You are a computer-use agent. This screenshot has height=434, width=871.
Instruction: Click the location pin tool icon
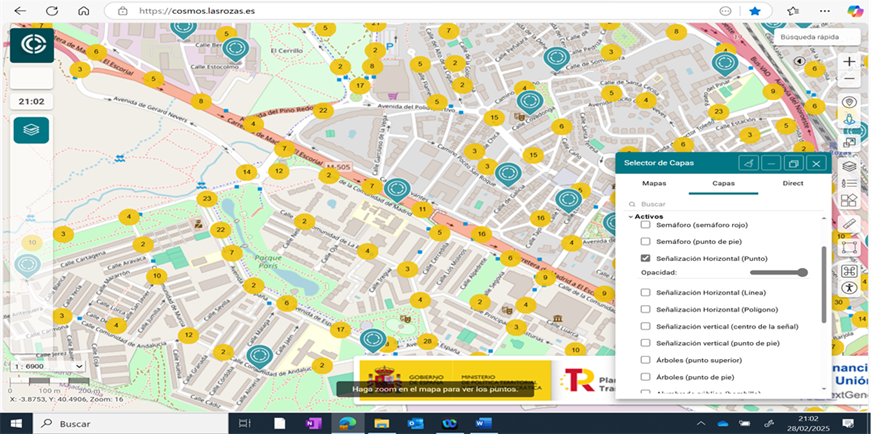pos(849,102)
